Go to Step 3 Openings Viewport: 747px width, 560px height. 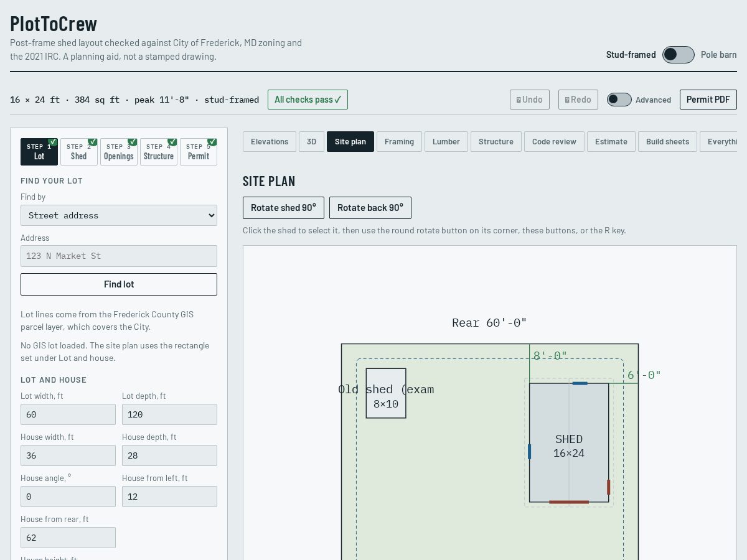pyautogui.click(x=119, y=152)
